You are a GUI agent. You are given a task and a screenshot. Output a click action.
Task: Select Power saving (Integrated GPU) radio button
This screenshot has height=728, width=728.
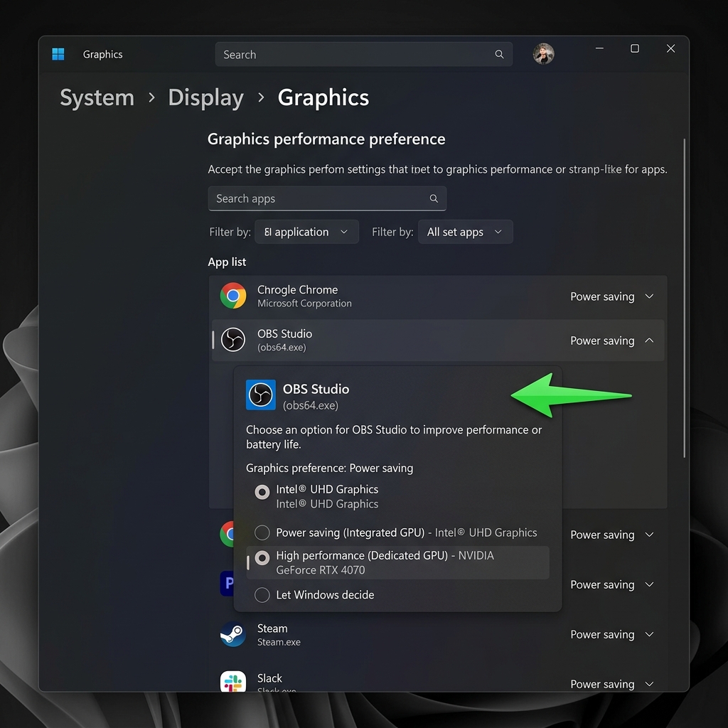point(262,532)
